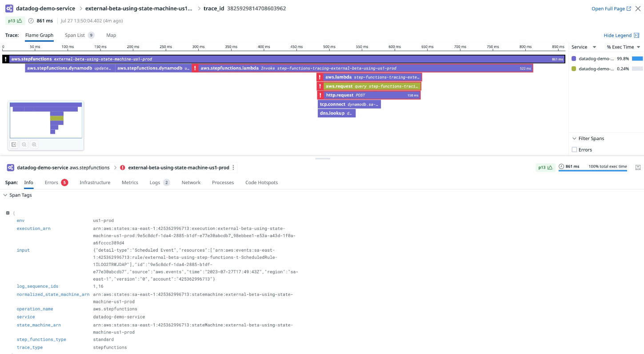Click the 100% total exec time bar
This screenshot has height=354, width=644.
tap(592, 170)
